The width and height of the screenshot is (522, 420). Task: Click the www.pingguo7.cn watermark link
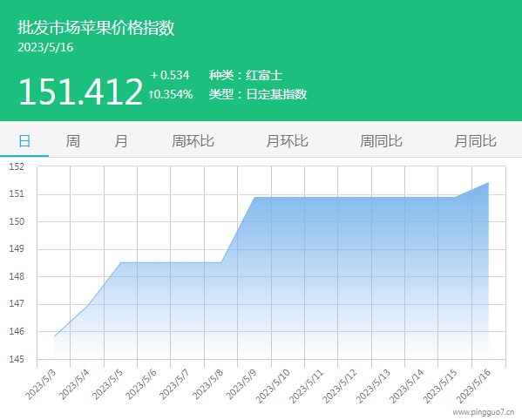click(483, 412)
